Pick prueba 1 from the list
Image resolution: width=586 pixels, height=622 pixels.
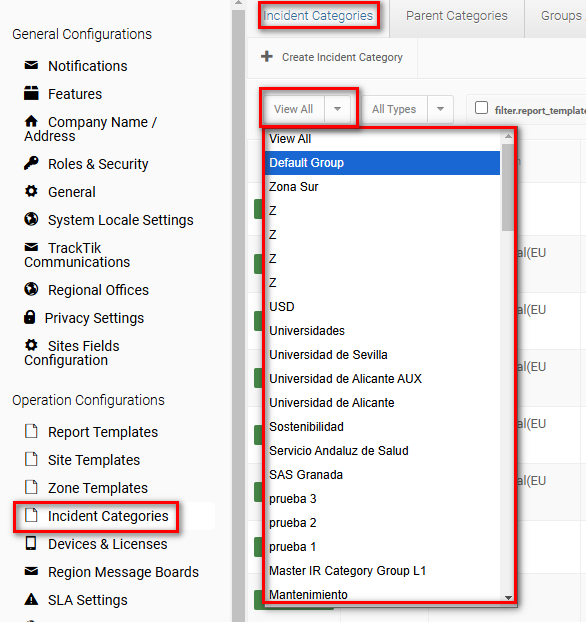(x=383, y=547)
